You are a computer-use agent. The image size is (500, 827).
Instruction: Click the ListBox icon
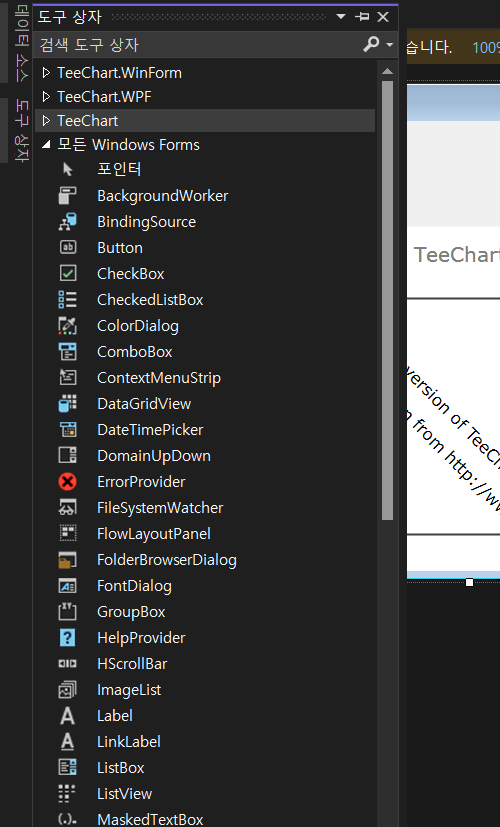[68, 767]
